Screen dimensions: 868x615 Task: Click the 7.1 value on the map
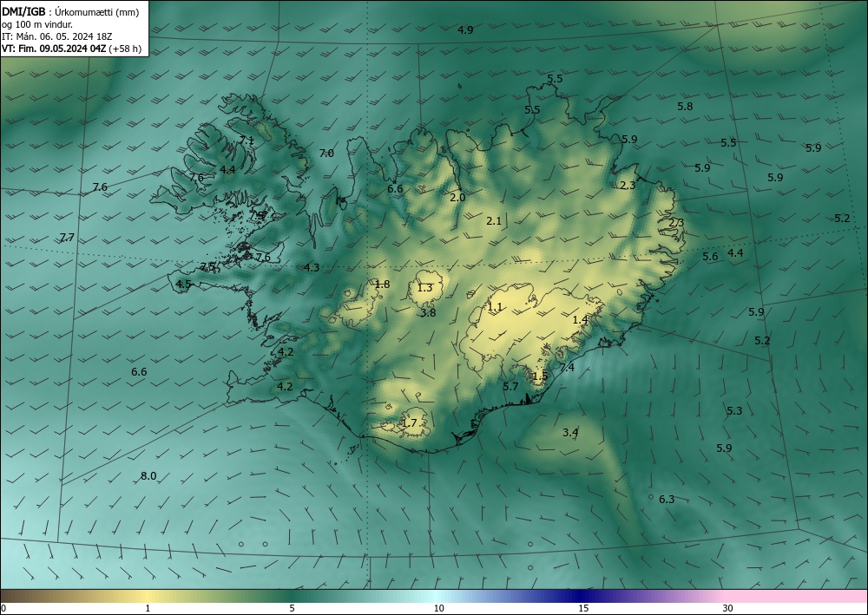coord(247,140)
